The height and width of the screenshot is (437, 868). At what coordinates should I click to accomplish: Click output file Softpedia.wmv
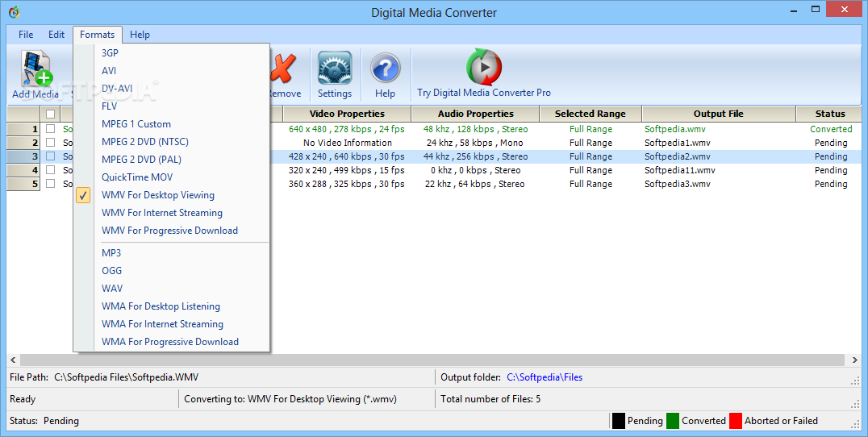click(675, 129)
